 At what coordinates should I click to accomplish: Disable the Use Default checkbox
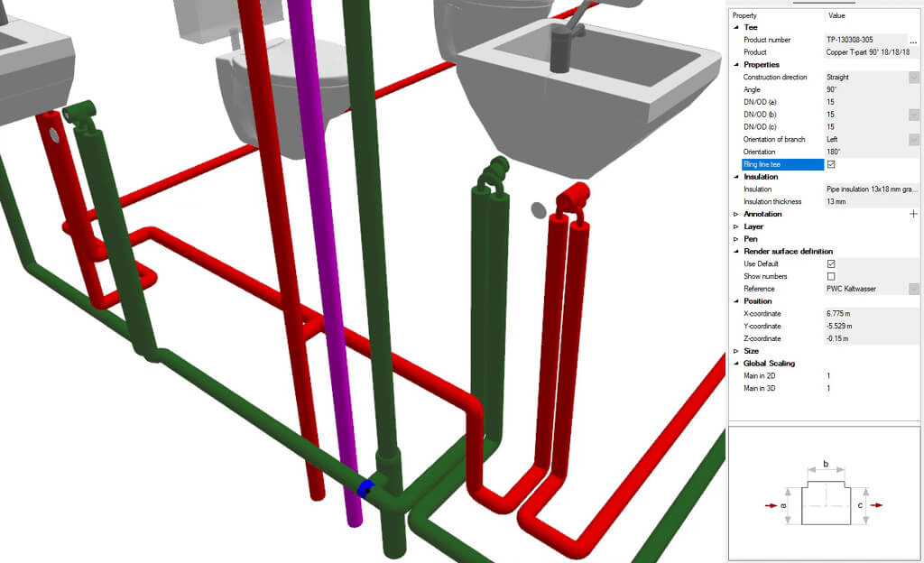click(x=831, y=263)
